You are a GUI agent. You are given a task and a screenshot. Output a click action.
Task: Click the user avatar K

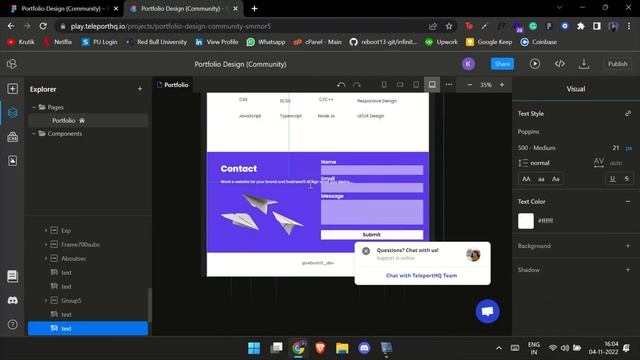click(468, 64)
